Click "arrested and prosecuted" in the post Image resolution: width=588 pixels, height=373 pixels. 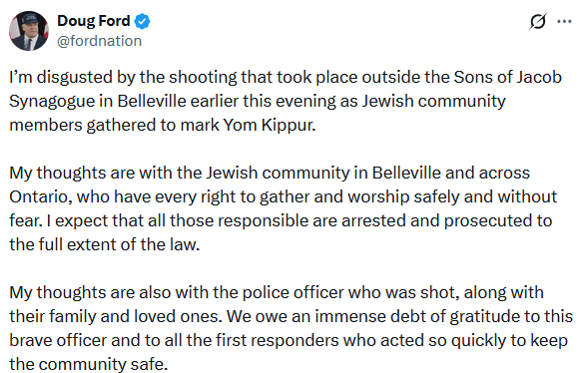pos(439,221)
